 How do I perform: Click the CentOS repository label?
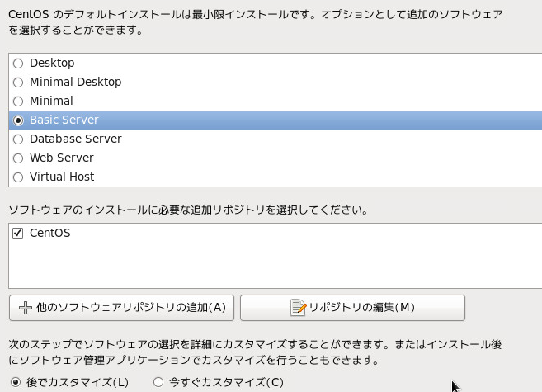(50, 233)
